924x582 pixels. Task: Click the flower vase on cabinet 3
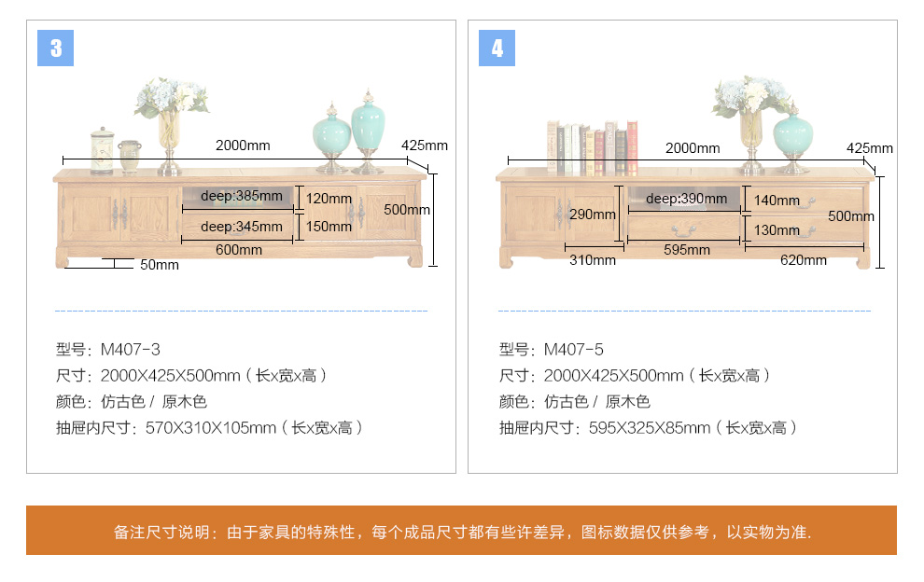click(170, 126)
